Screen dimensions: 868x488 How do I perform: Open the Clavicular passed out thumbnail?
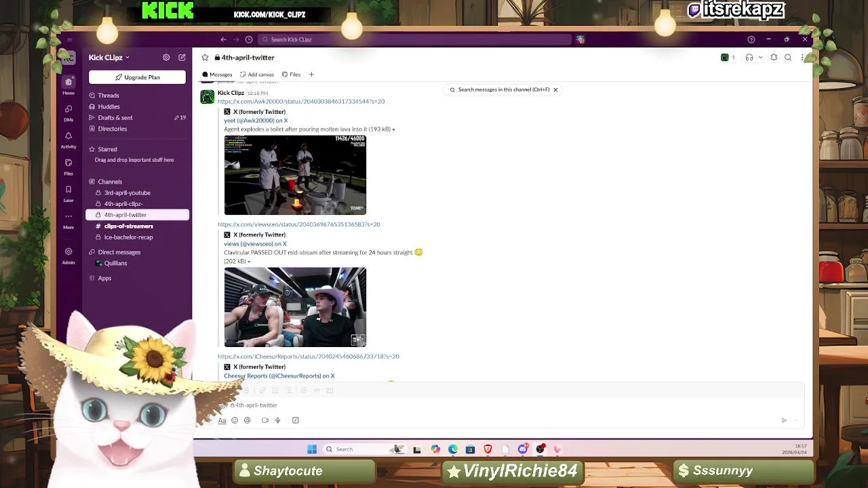[x=295, y=307]
